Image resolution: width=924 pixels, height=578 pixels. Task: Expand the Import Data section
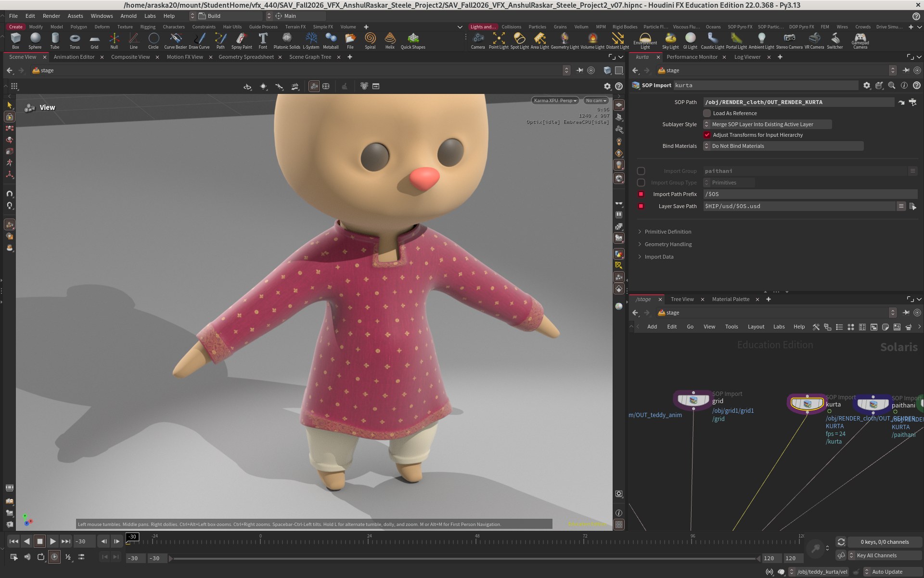tap(659, 257)
